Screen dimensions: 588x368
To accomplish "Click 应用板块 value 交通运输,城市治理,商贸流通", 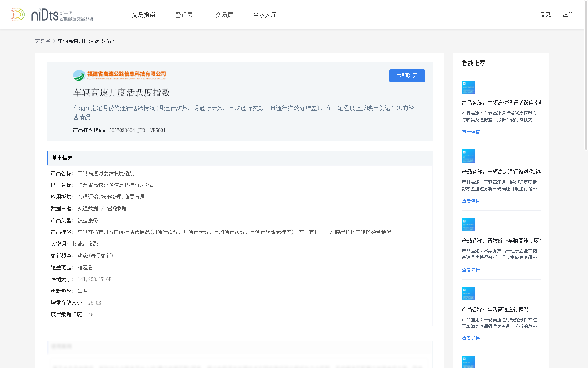I will pos(111,197).
